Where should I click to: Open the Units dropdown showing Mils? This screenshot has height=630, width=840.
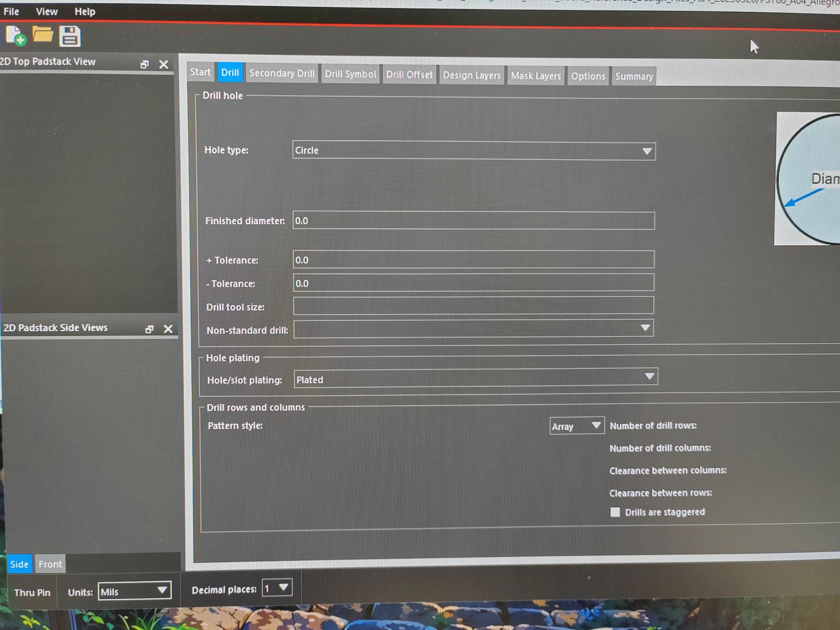(135, 591)
